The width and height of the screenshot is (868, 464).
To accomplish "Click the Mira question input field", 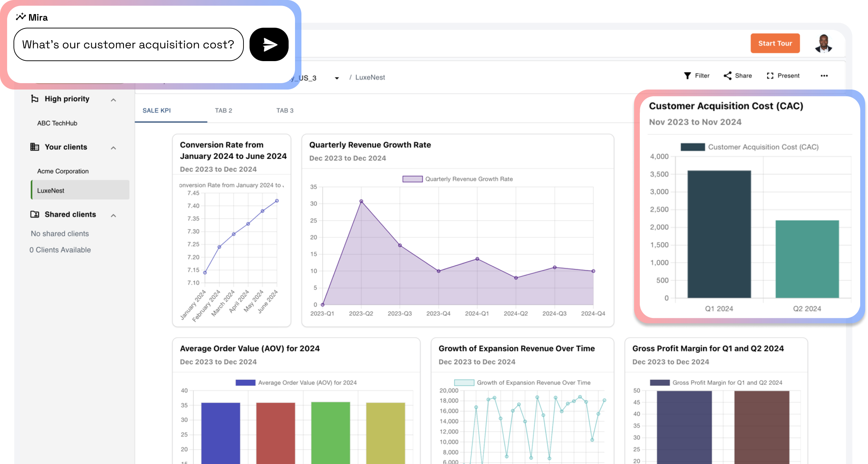I will [128, 44].
